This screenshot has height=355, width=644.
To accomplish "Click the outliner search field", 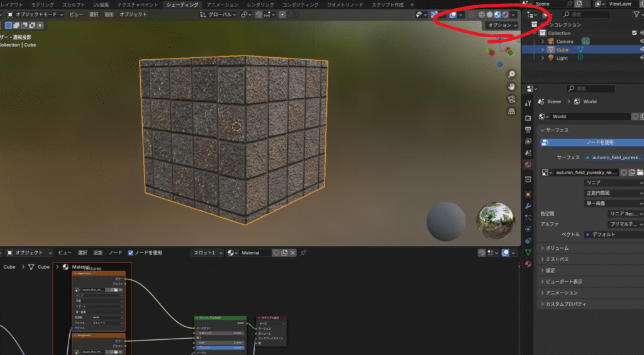I will point(586,14).
